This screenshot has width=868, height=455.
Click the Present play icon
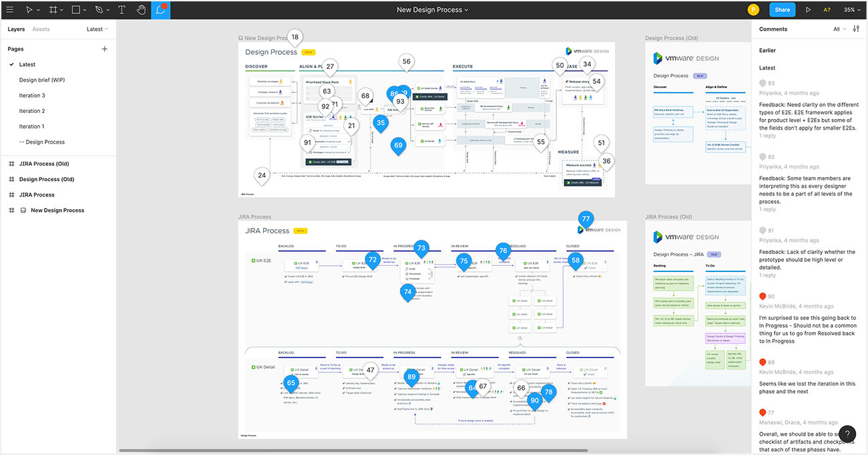pos(808,10)
